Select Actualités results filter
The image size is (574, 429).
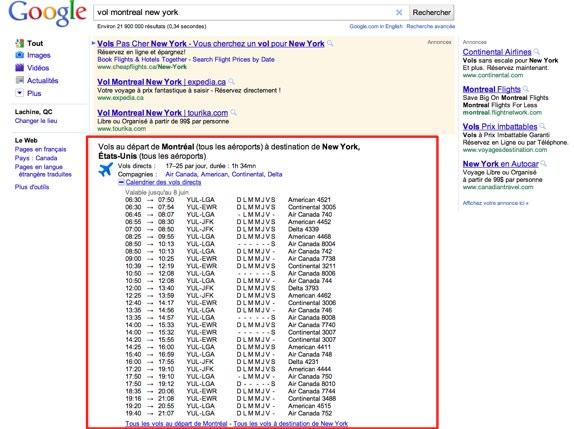42,81
